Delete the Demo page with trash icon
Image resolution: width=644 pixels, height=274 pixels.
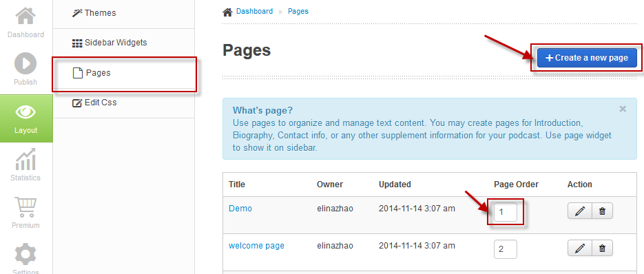click(x=602, y=211)
